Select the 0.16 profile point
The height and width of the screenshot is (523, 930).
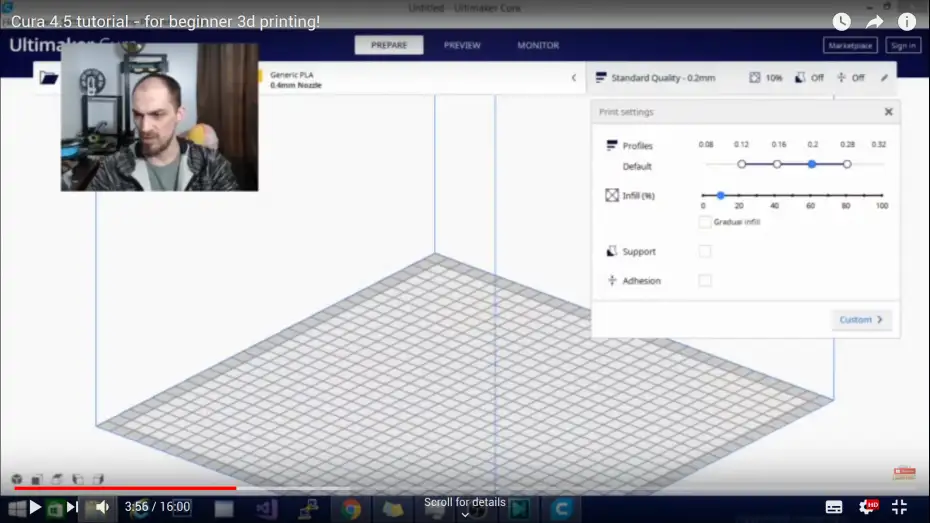(777, 164)
